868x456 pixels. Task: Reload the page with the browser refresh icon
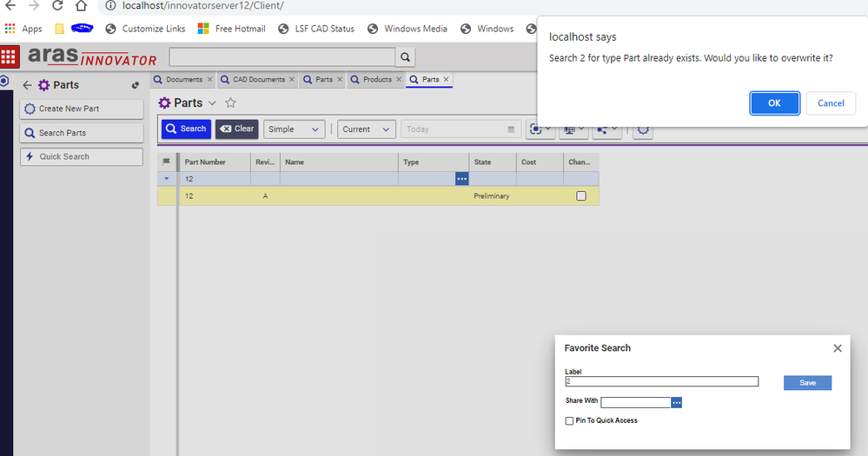click(57, 6)
